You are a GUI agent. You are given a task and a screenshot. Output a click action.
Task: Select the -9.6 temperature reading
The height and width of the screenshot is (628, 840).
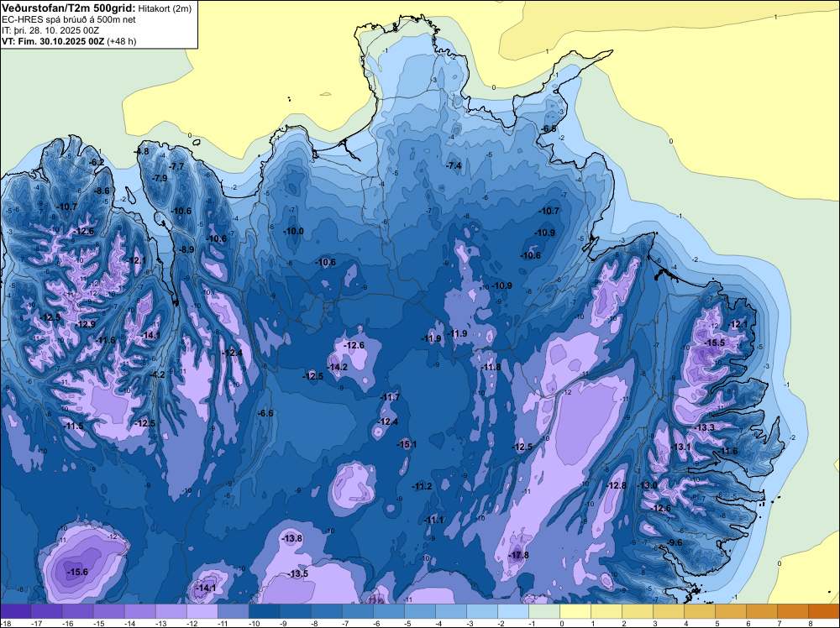coord(675,543)
